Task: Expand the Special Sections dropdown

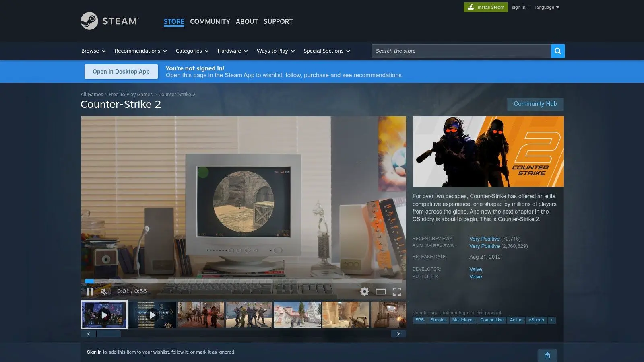Action: [x=327, y=51]
